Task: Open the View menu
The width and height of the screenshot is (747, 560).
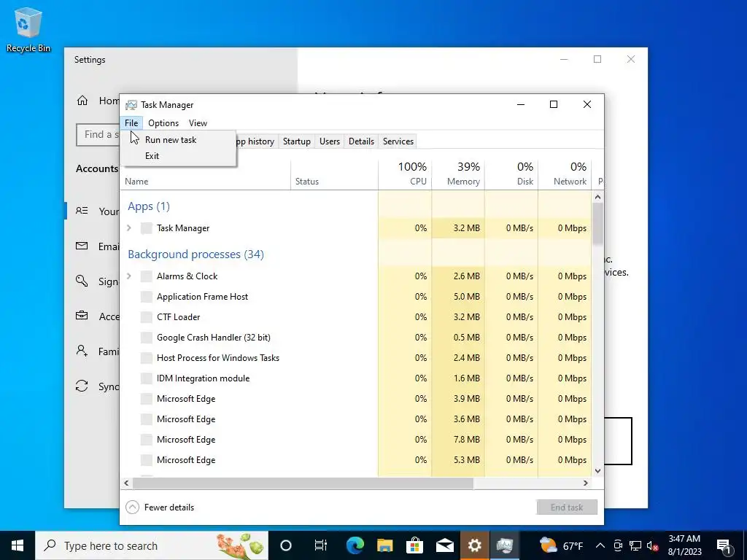Action: coord(198,122)
